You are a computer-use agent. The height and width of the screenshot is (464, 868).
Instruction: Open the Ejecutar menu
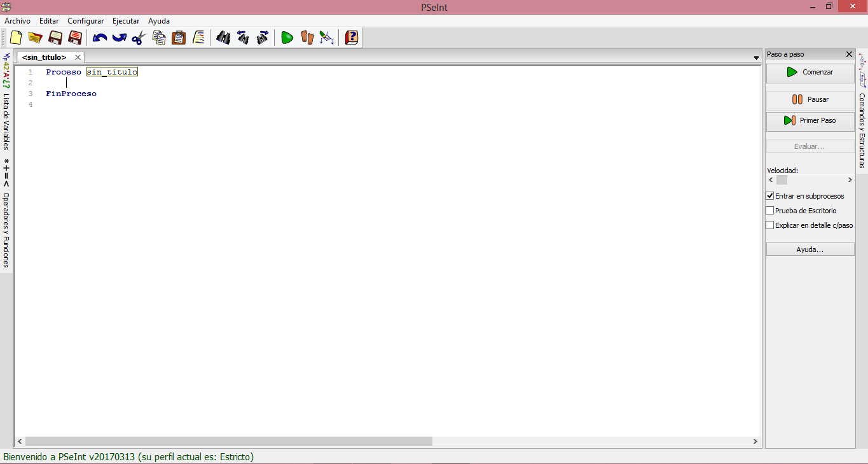126,21
